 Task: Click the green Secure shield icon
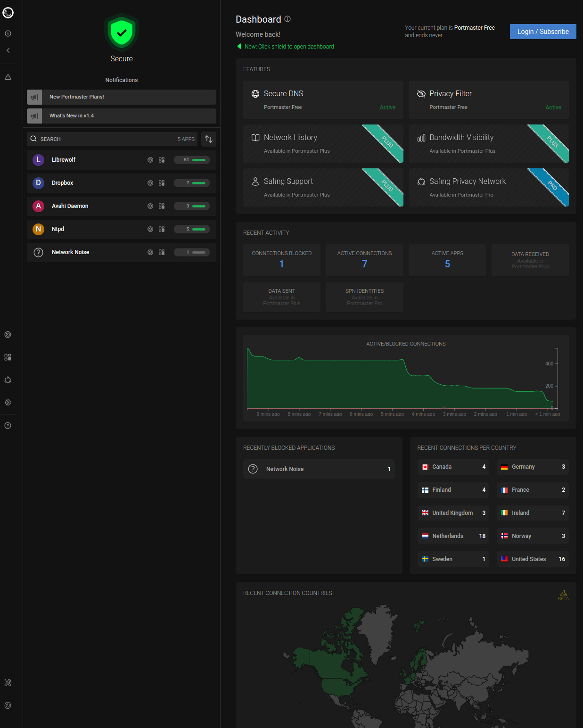122,33
